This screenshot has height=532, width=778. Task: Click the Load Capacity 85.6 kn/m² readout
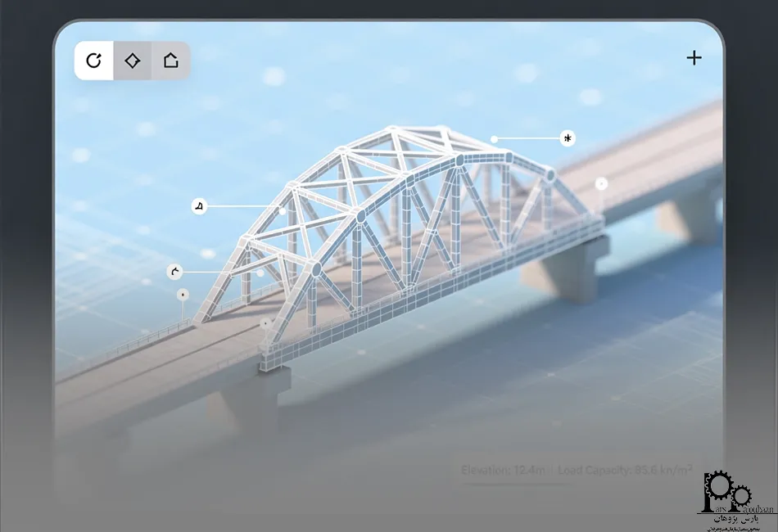624,470
